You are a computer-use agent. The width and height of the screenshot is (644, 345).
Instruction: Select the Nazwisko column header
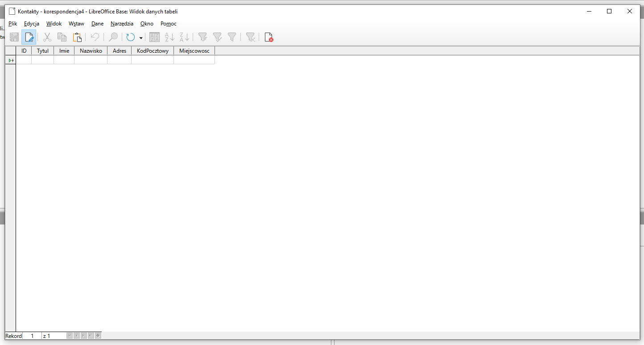91,51
